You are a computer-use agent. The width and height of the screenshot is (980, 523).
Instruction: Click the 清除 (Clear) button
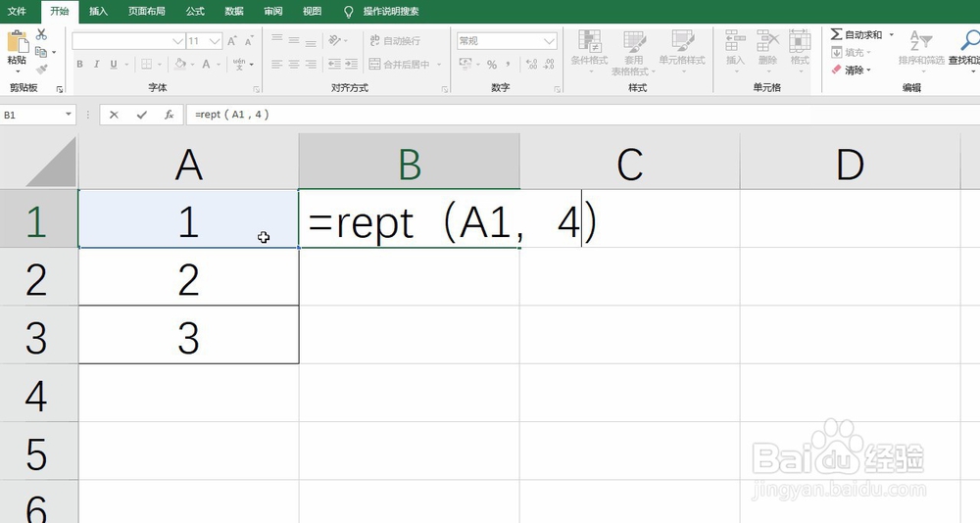point(853,71)
